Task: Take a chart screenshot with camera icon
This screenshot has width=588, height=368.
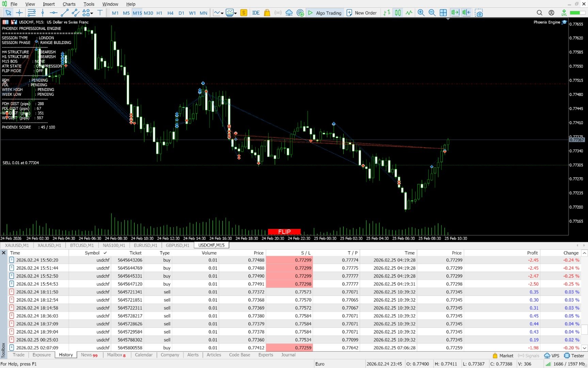Action: (479, 13)
